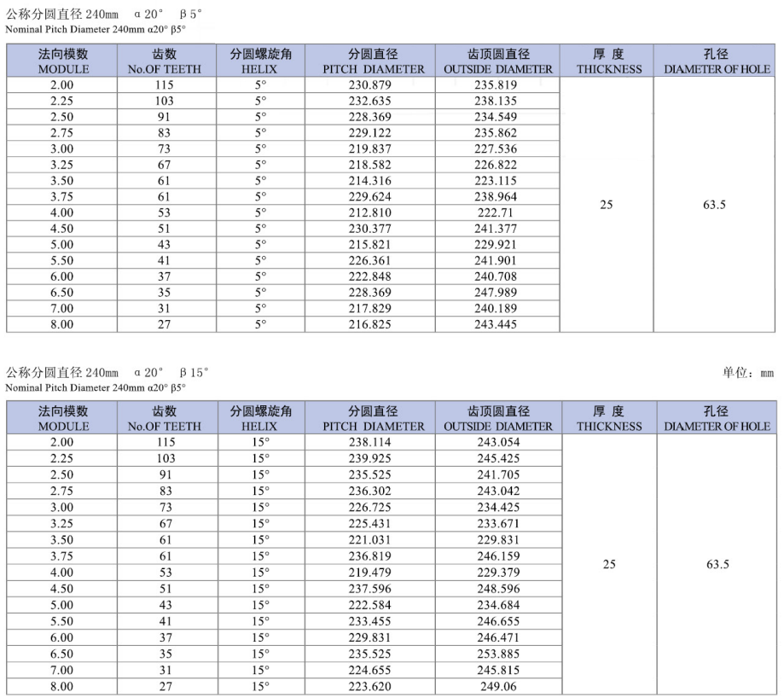
Task: Click the cell showing 219.837
Action: click(373, 148)
